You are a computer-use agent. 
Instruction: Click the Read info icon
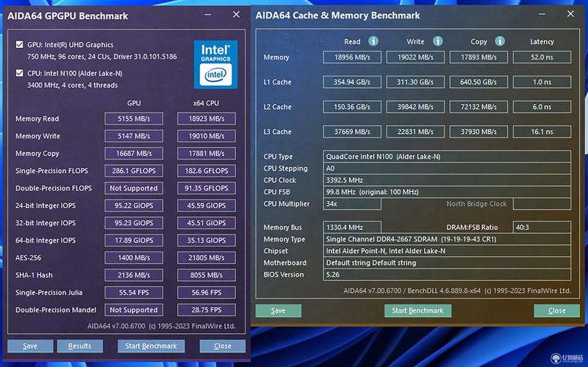pos(373,41)
